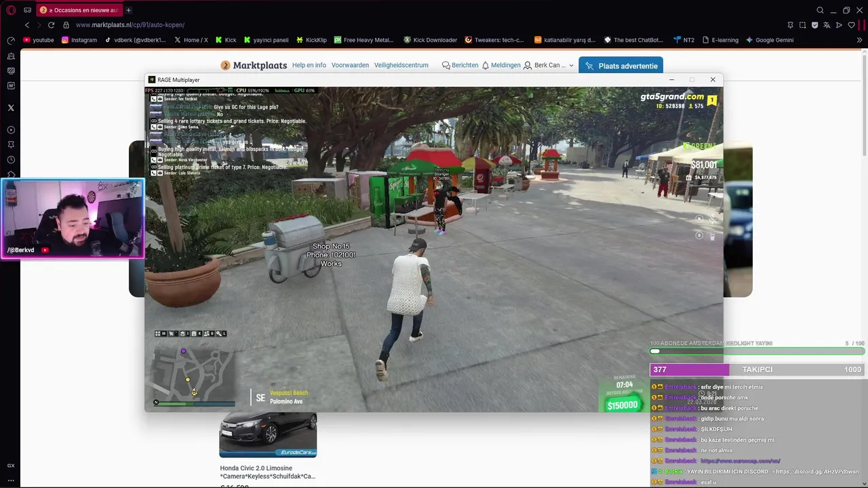Click the TAKIPCI follower goal bar
The image size is (868, 488).
[x=757, y=369]
